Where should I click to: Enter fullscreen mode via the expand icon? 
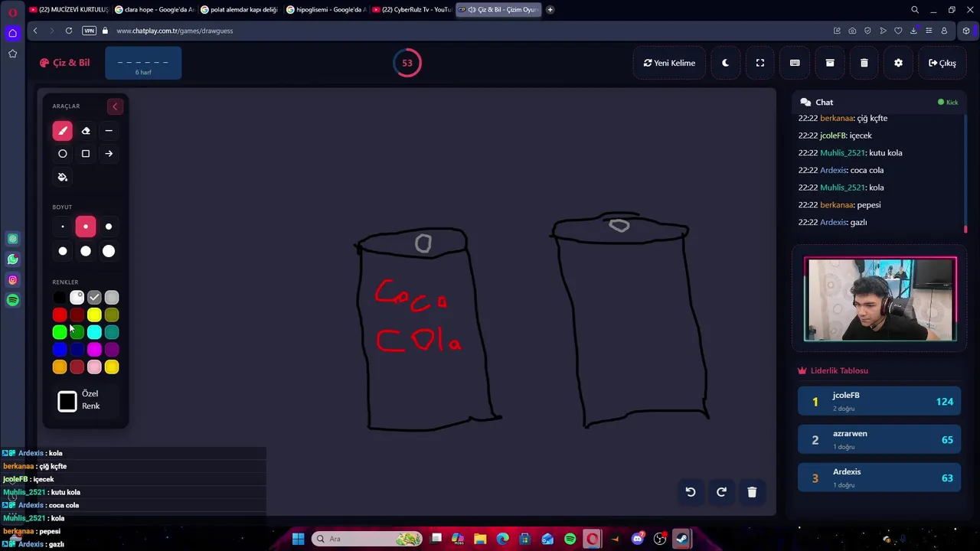point(760,63)
